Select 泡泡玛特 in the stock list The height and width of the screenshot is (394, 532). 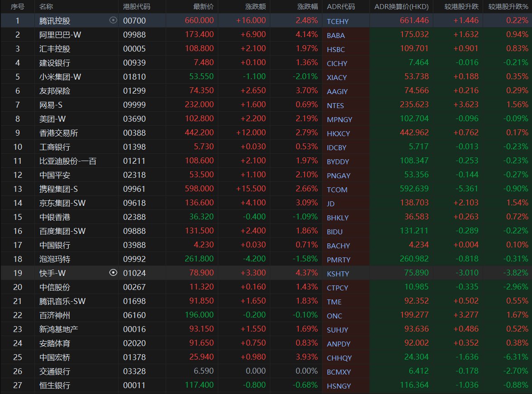55,259
